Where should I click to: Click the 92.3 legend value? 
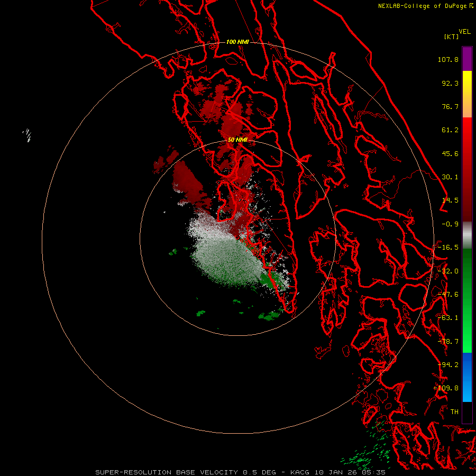point(450,83)
